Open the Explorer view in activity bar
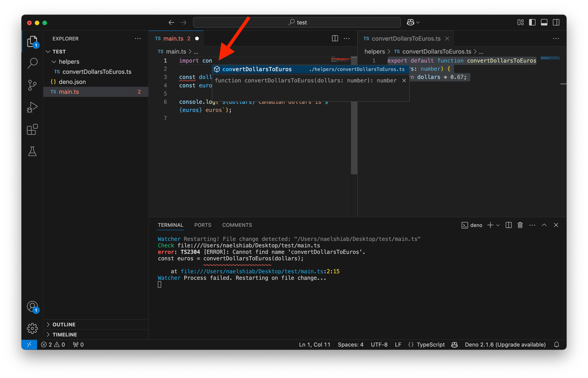The height and width of the screenshot is (378, 588). pyautogui.click(x=32, y=42)
